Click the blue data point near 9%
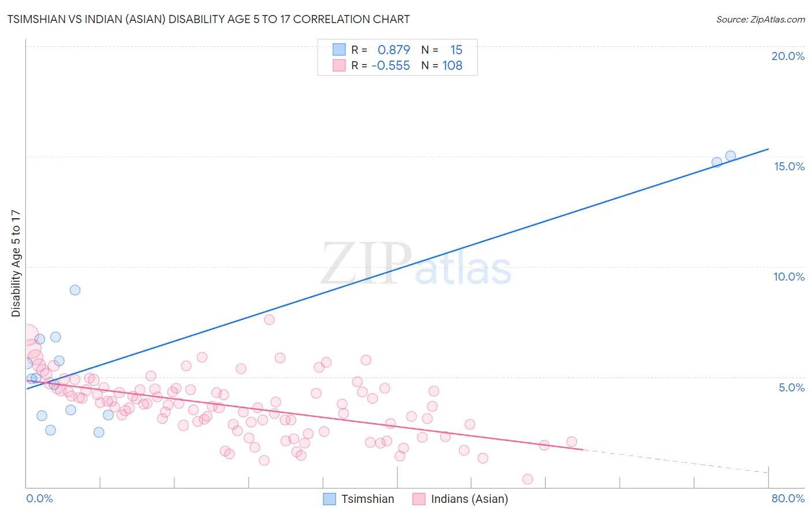 (x=75, y=290)
